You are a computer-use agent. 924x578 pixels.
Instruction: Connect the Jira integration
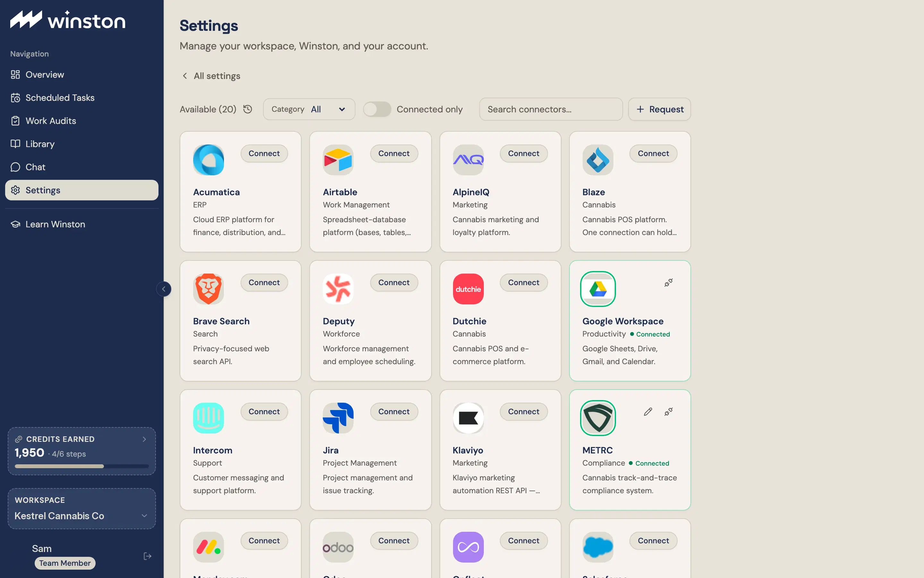click(394, 412)
